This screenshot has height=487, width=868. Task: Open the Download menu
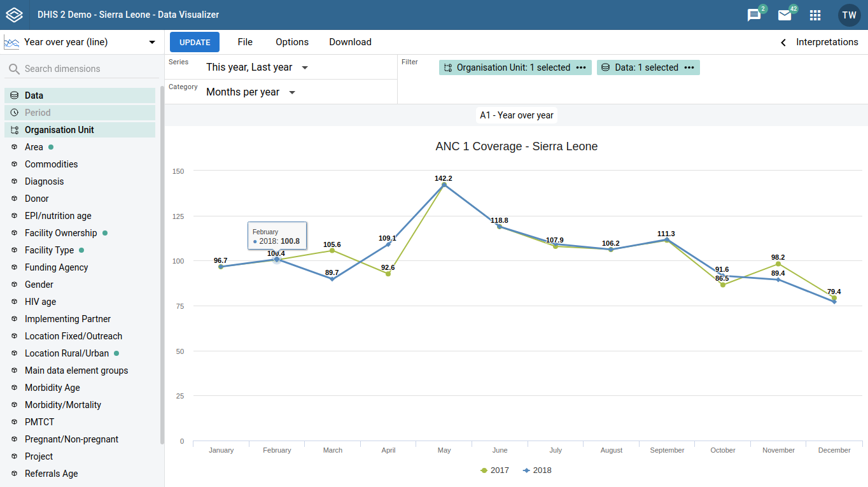pos(350,41)
